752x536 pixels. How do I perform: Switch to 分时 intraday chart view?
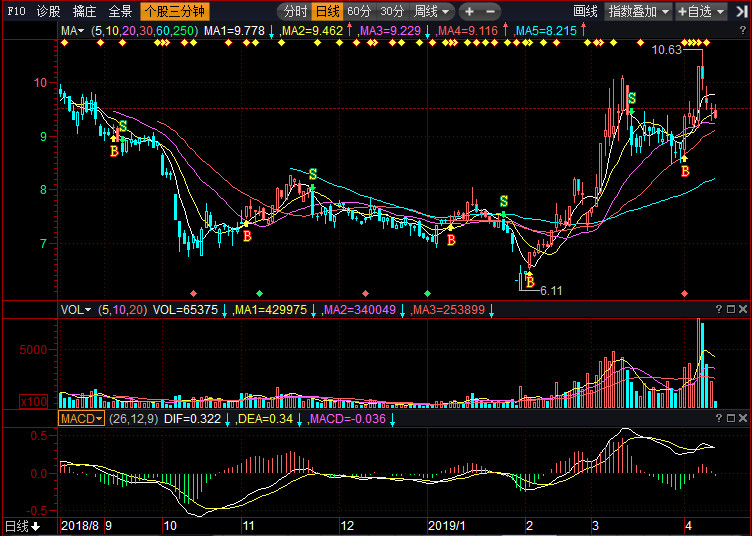293,12
